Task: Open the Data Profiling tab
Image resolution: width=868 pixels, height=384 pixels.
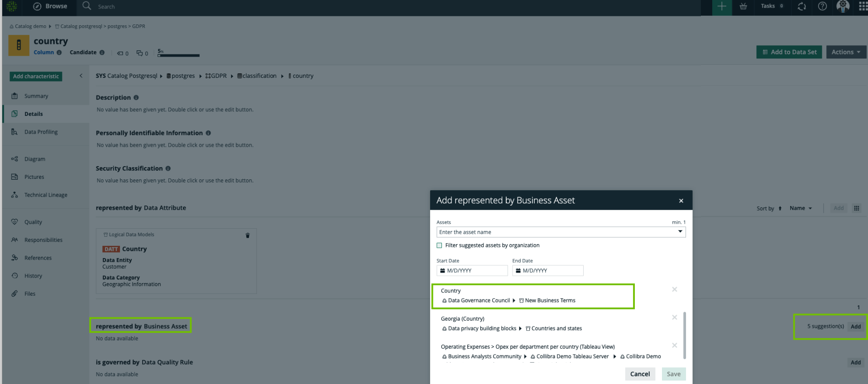Action: 41,132
